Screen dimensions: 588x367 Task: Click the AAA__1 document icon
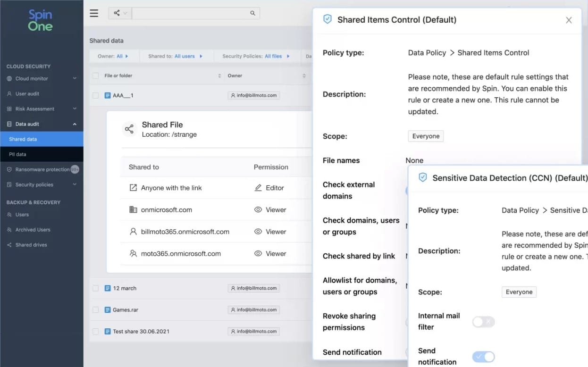(108, 95)
